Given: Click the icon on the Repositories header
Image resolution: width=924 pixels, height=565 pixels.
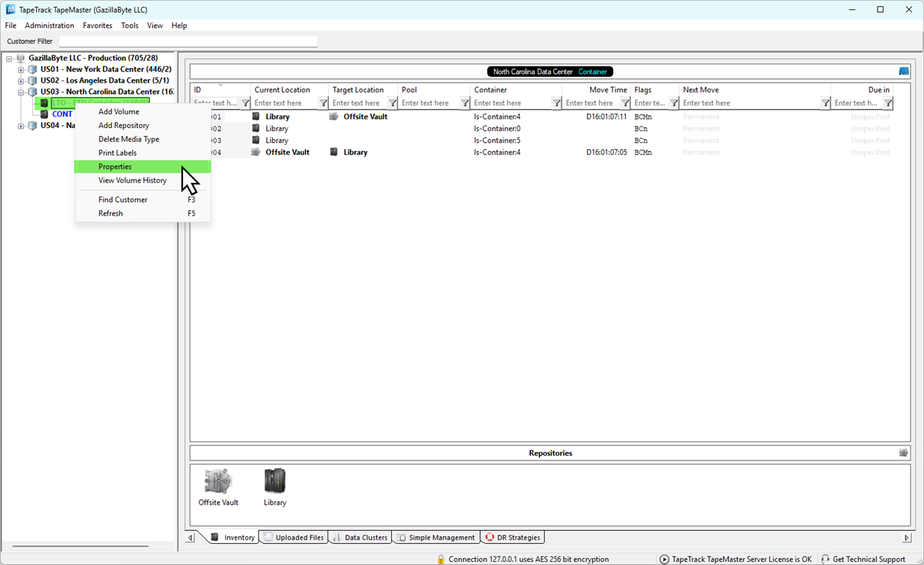Looking at the screenshot, I should (x=904, y=453).
